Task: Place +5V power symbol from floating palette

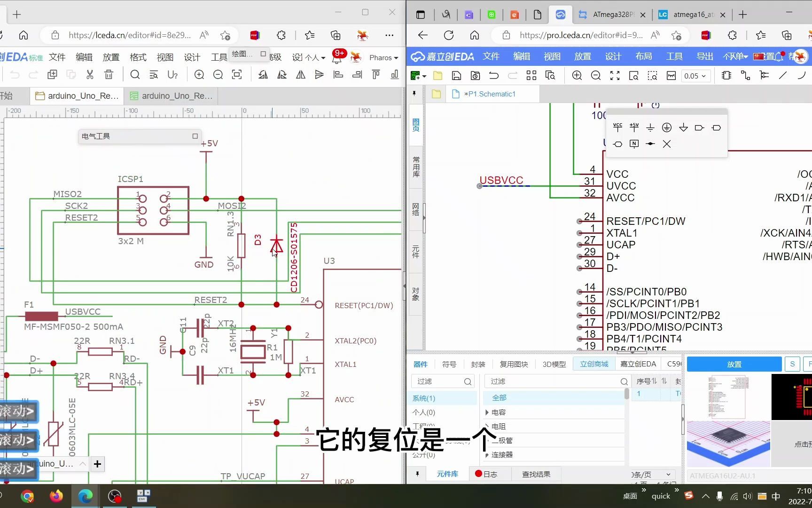Action: (x=634, y=127)
